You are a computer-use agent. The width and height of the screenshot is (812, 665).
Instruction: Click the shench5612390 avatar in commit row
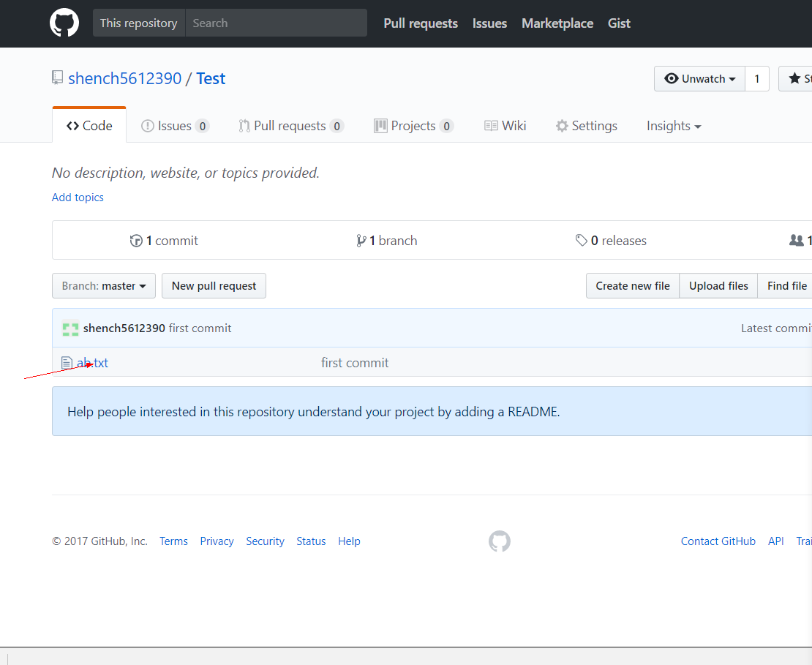tap(70, 328)
